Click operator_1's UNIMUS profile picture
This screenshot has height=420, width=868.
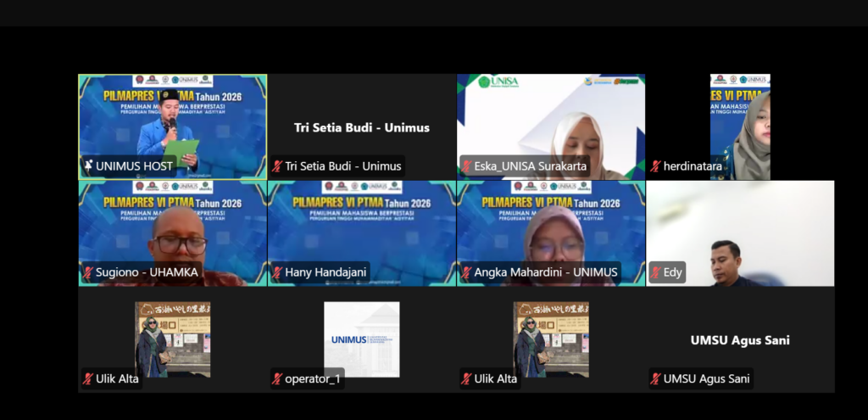361,339
